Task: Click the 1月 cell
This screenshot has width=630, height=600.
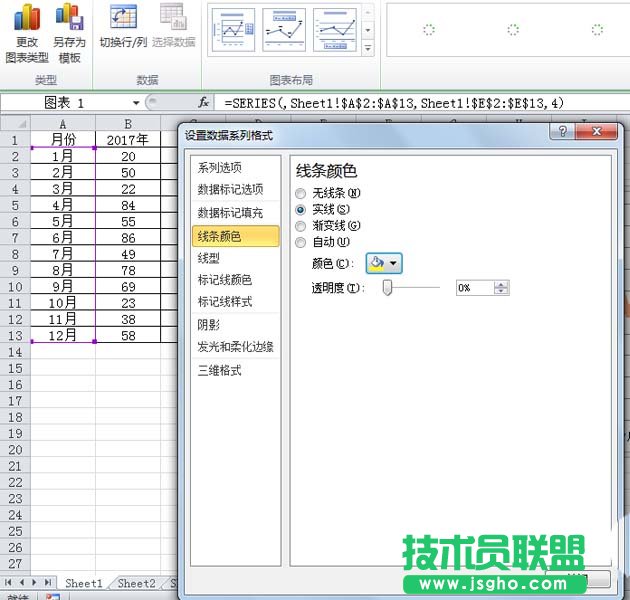Action: [63, 156]
